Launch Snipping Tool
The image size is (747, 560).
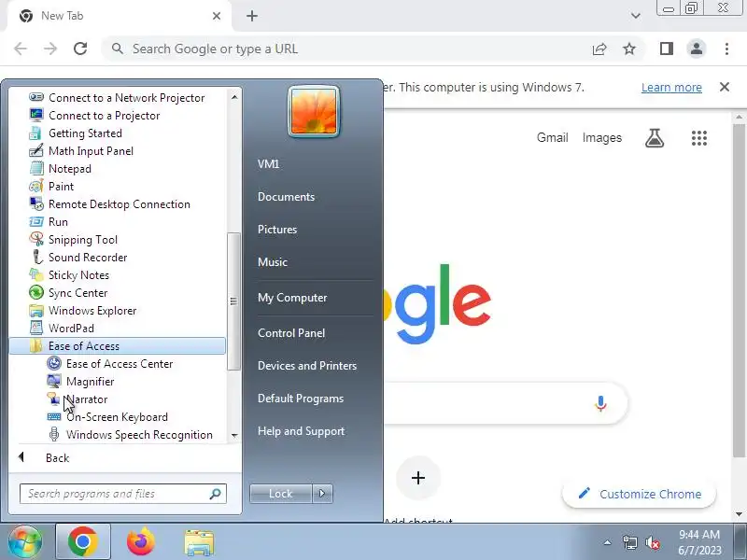click(74, 240)
